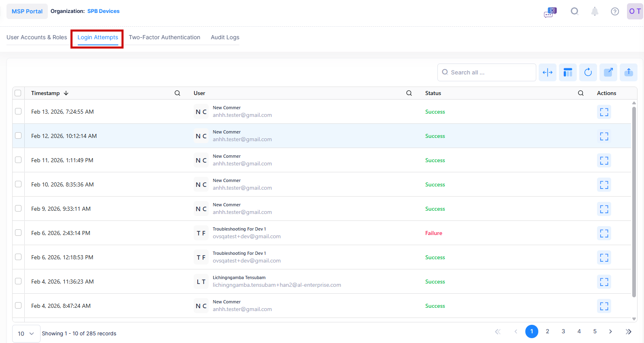This screenshot has width=644, height=343.
Task: Open the AI chat assistant icon
Action: pos(550,12)
